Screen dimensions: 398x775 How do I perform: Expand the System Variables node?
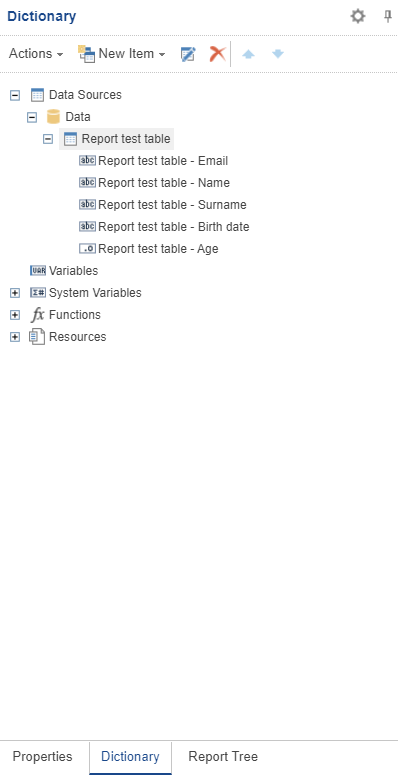click(15, 293)
